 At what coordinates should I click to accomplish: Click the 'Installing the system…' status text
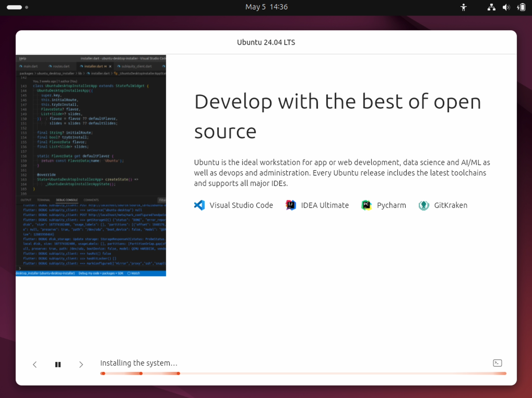tap(139, 363)
